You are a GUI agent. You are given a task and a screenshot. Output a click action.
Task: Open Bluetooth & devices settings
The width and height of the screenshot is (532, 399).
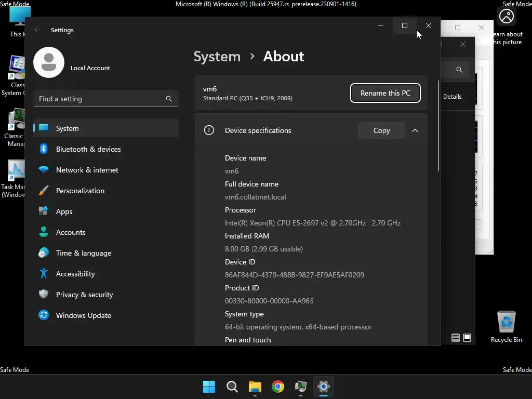106,149
